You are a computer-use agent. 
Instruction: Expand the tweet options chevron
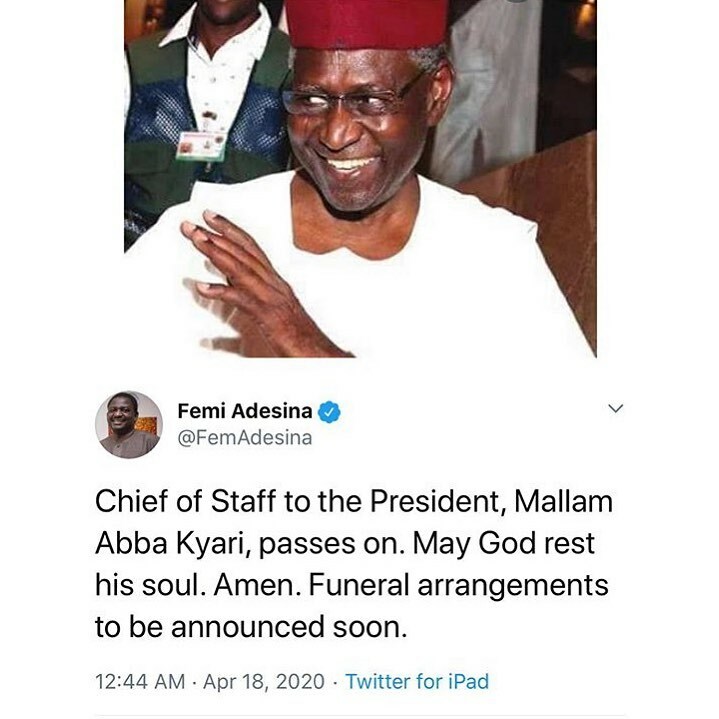coord(615,408)
